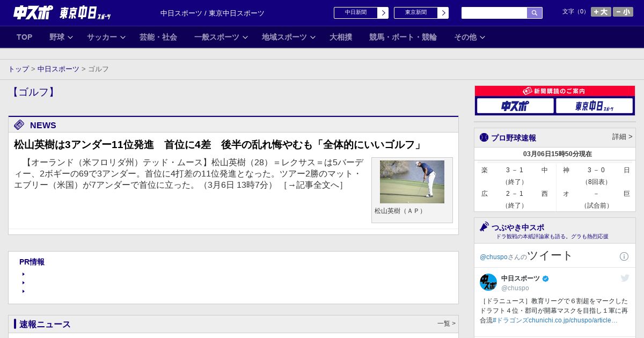Click the NEWS section newspaper icon
Image resolution: width=644 pixels, height=338 pixels.
coord(19,125)
